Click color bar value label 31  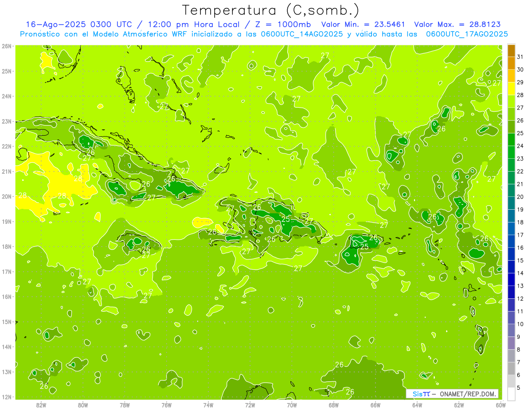click(520, 57)
